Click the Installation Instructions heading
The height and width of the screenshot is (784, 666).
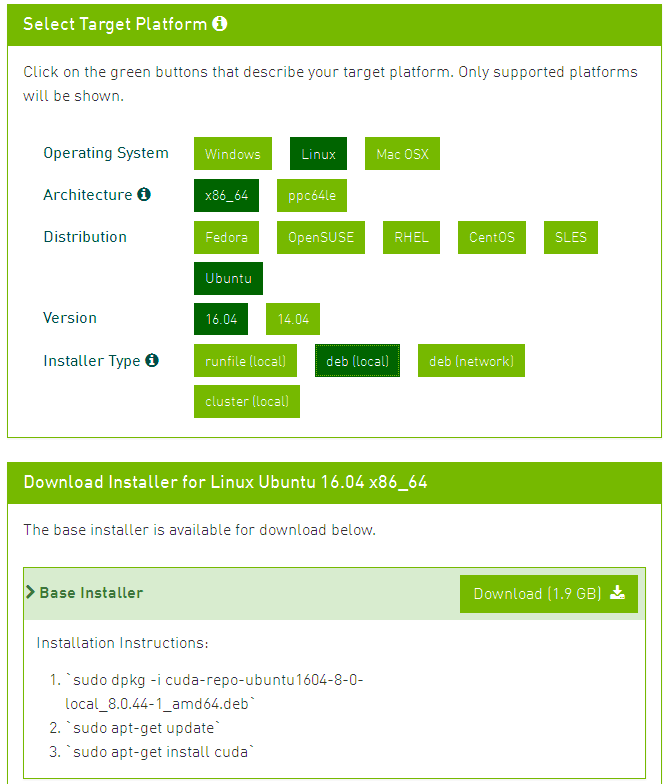[x=122, y=643]
